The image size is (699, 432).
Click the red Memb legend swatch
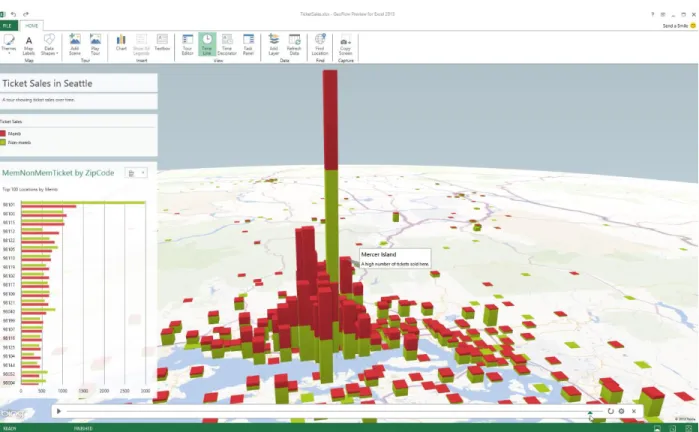click(3, 133)
